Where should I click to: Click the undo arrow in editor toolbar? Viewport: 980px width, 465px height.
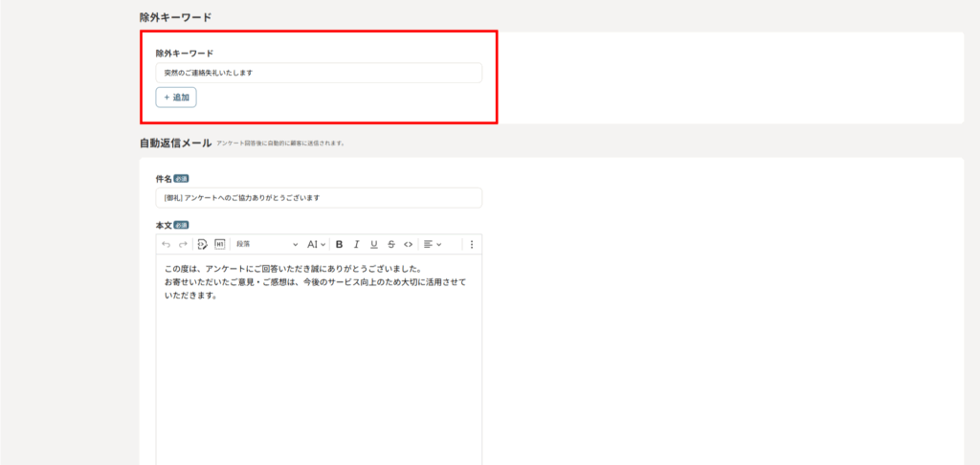167,244
